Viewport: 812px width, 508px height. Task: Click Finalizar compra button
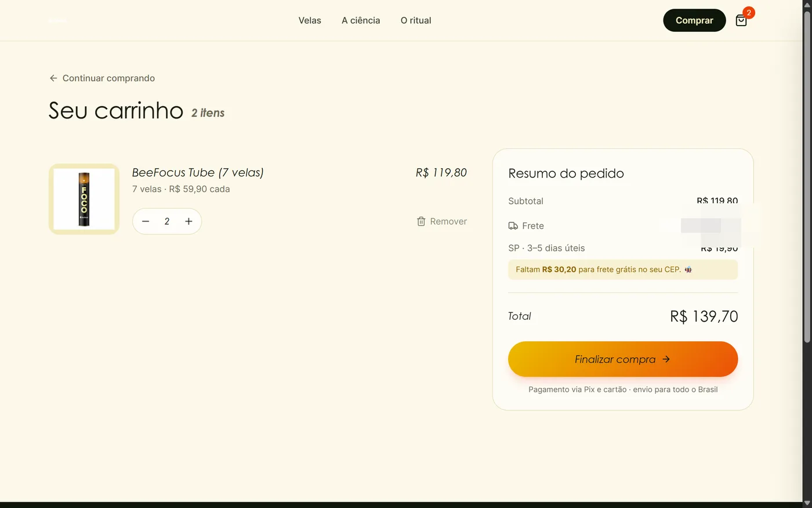pyautogui.click(x=623, y=359)
